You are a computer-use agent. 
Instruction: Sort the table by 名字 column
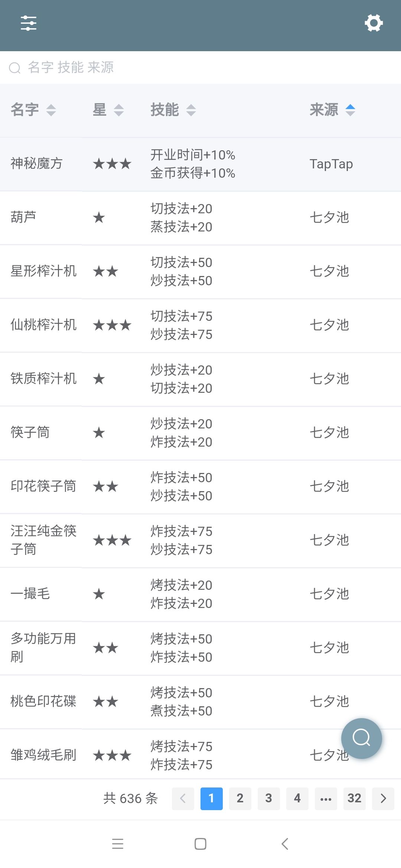coord(33,110)
